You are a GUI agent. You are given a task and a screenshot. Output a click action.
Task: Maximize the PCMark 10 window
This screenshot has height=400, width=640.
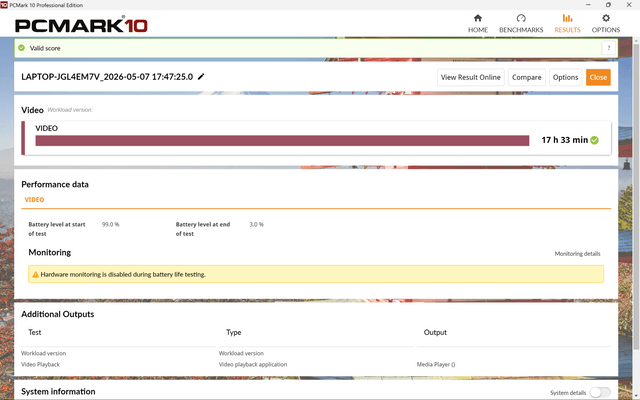(x=608, y=4)
